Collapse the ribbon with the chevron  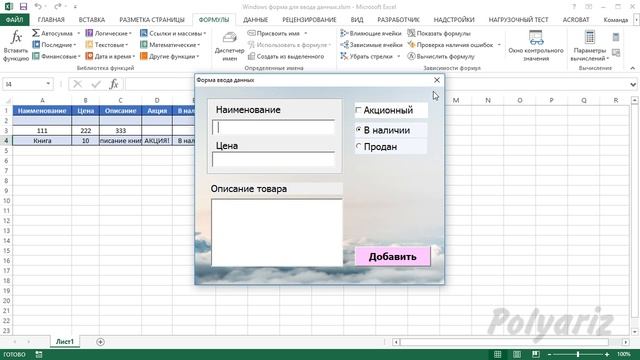point(633,68)
